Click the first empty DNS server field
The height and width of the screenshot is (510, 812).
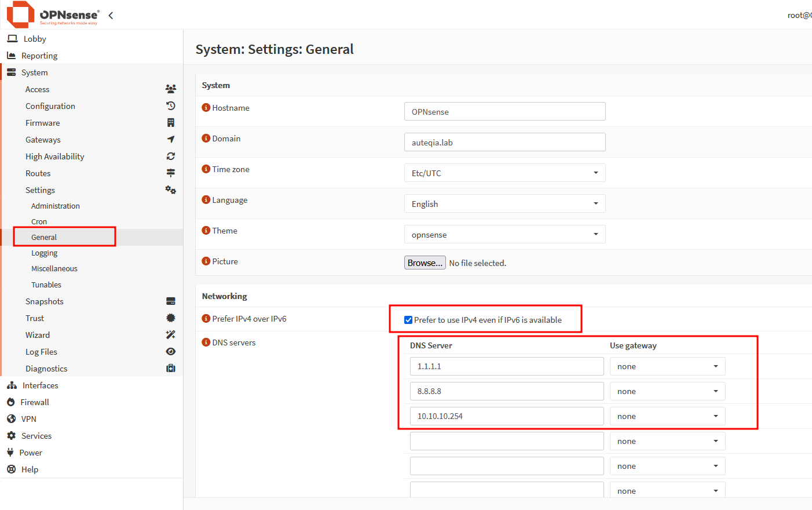[507, 441]
